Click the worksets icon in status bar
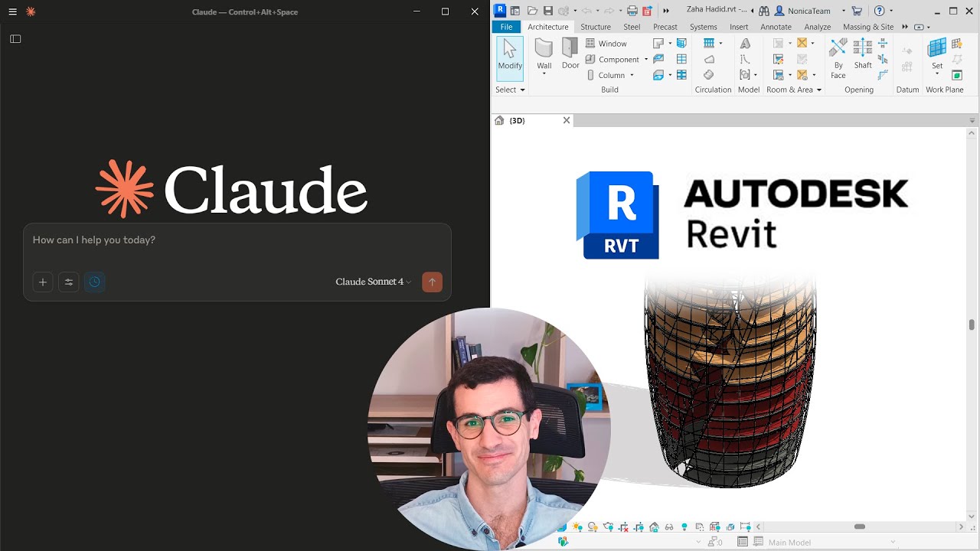Viewport: 980px width, 551px height. (x=563, y=542)
